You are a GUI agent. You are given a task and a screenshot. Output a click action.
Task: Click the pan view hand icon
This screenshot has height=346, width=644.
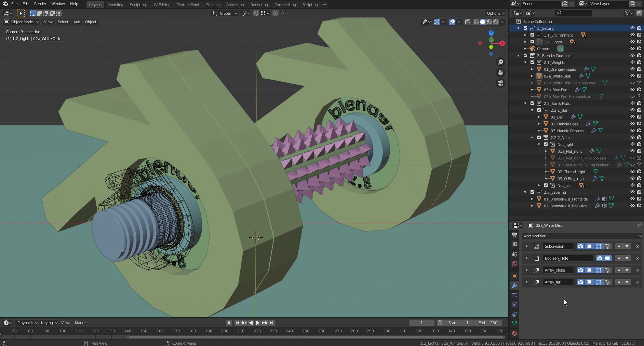tap(500, 72)
